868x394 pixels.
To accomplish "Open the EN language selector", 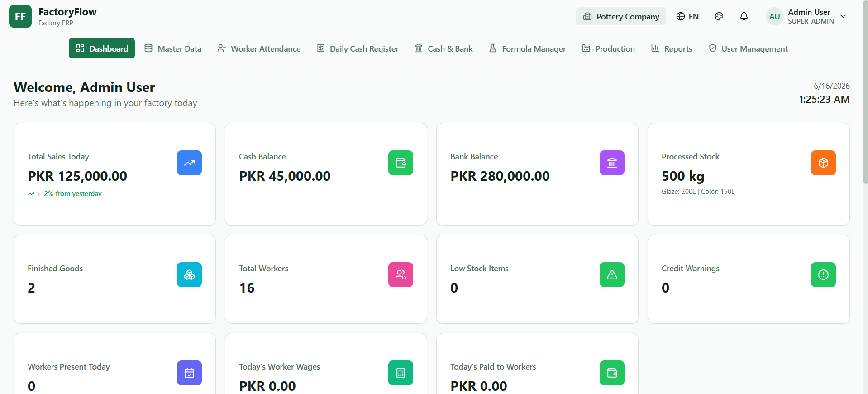I will 687,16.
